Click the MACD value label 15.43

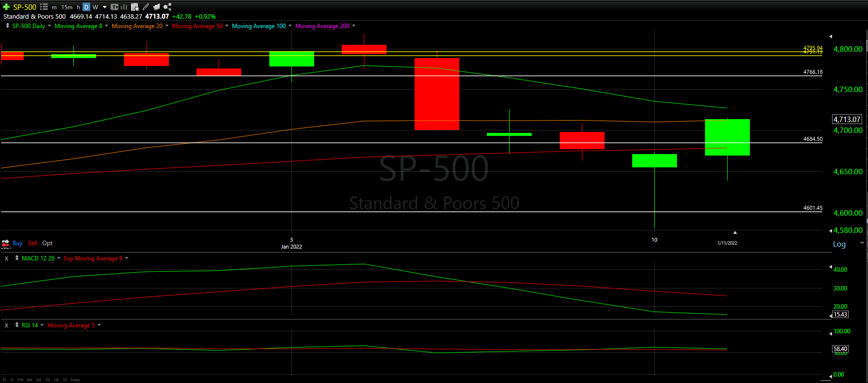[840, 315]
